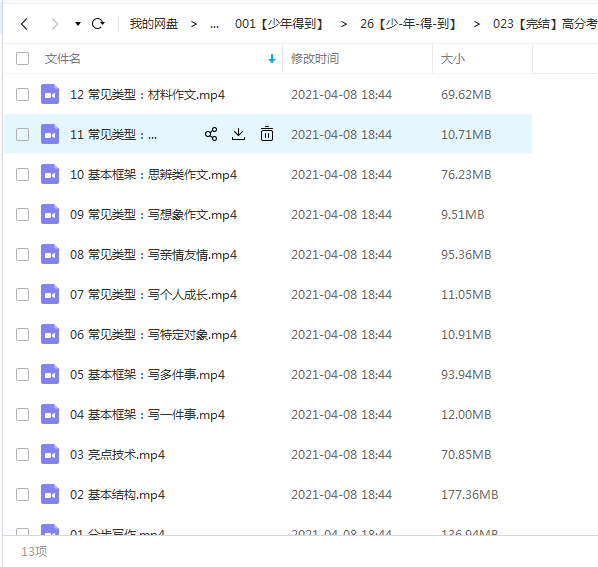The height and width of the screenshot is (567, 598).
Task: Go back with the left arrow
Action: 24,24
